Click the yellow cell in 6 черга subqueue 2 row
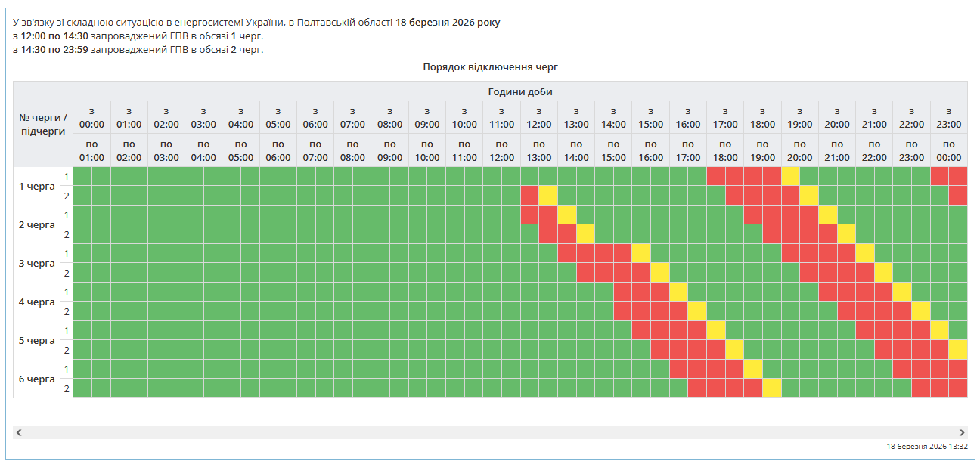 pyautogui.click(x=771, y=388)
